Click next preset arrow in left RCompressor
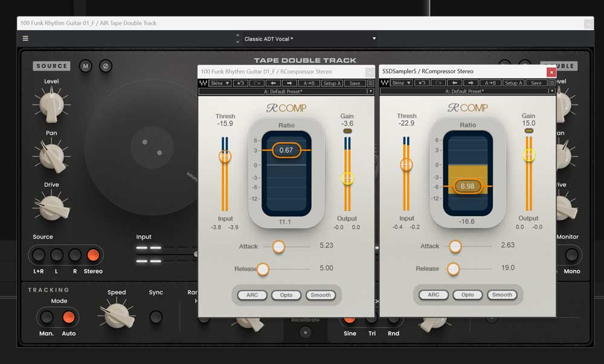Image resolution: width=604 pixels, height=364 pixels. tap(289, 83)
